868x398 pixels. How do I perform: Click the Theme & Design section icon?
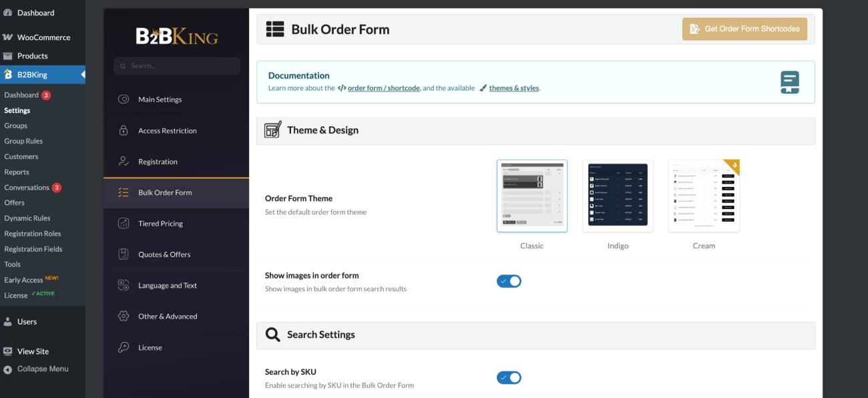272,130
